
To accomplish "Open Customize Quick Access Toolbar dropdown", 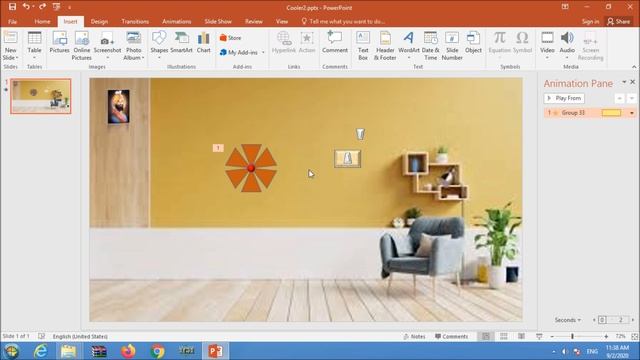I will tap(69, 7).
